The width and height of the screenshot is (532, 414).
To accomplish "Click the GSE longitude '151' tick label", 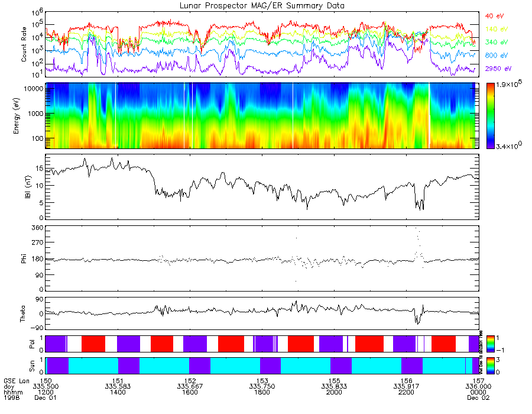I will tap(118, 381).
